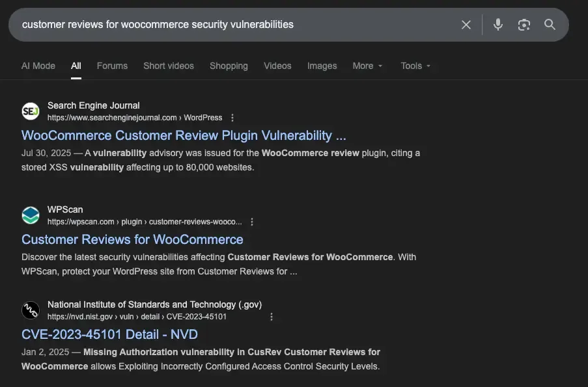
Task: Click the WPScan site favicon
Action: point(31,215)
